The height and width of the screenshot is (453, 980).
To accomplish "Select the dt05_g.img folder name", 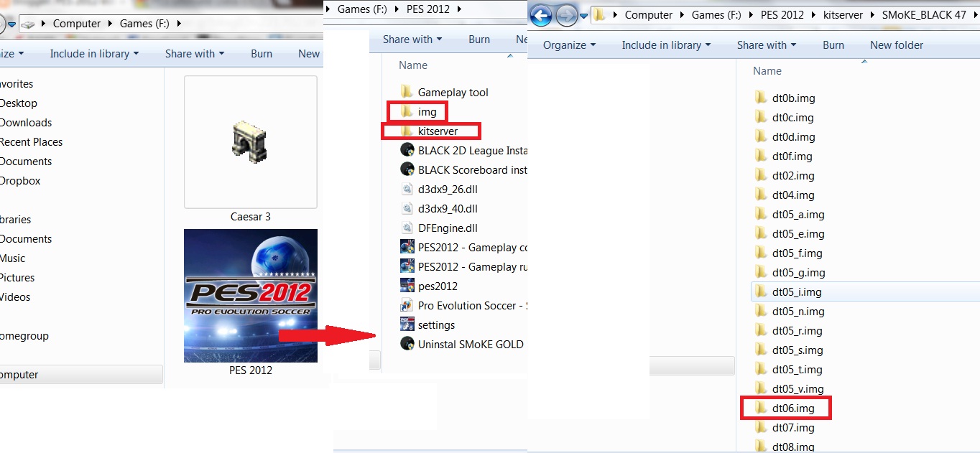I will tap(799, 272).
